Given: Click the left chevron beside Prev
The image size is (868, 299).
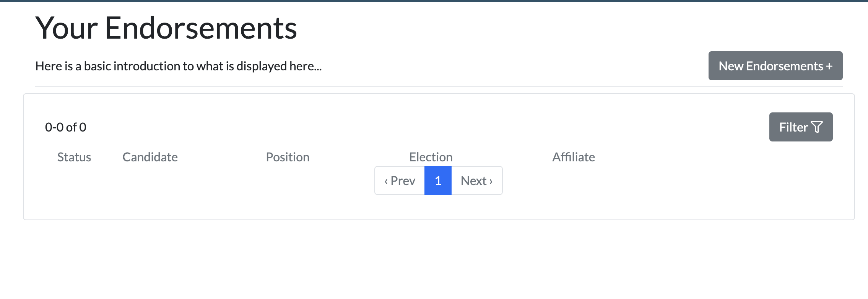Looking at the screenshot, I should click(x=386, y=181).
